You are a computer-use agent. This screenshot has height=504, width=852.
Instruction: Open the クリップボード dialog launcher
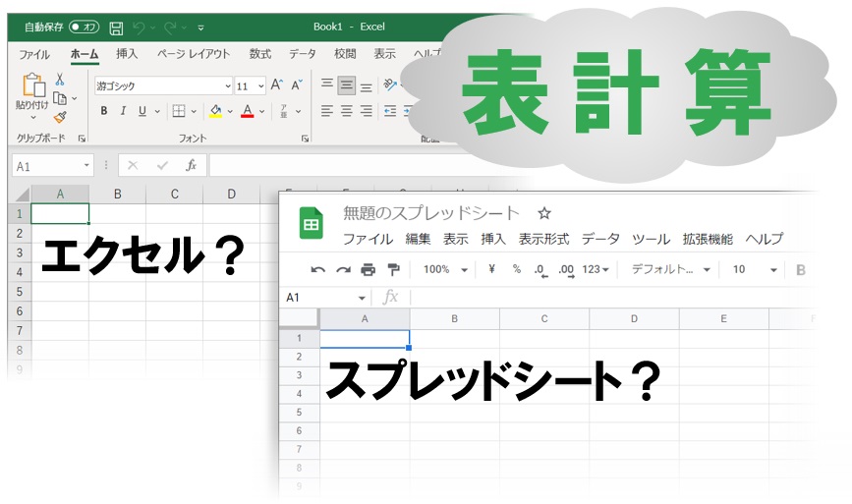(x=82, y=140)
